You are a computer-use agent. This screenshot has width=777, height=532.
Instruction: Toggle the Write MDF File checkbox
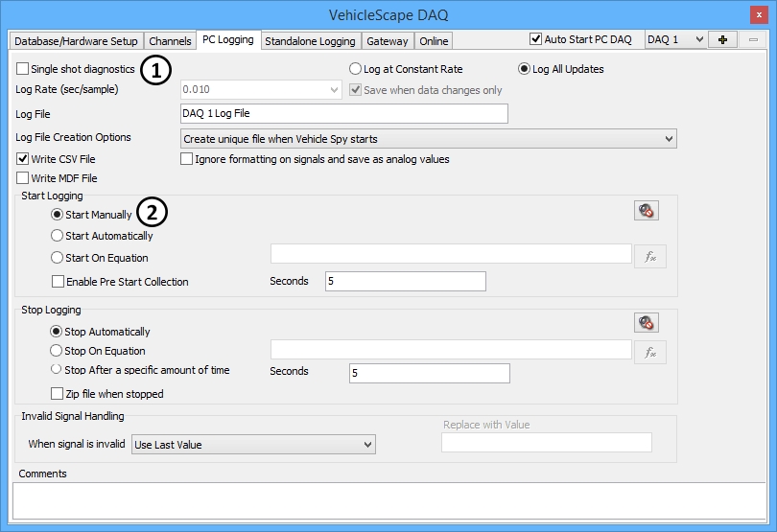tap(23, 178)
